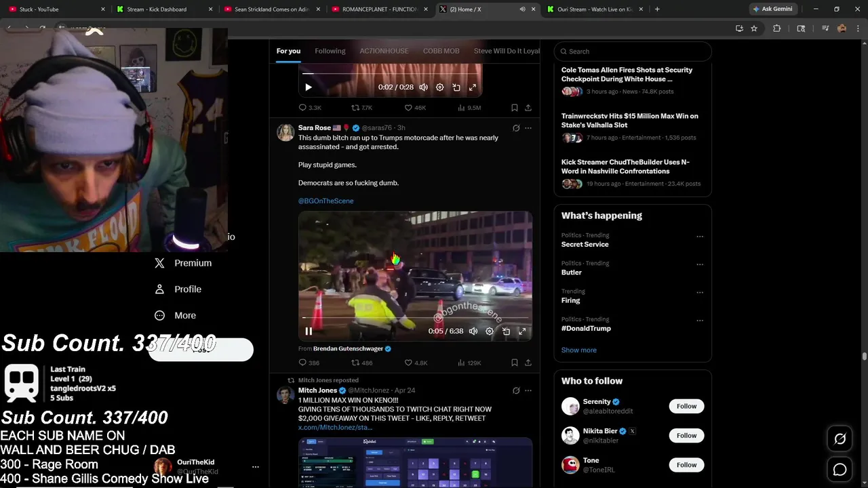Follow Serenity

686,406
